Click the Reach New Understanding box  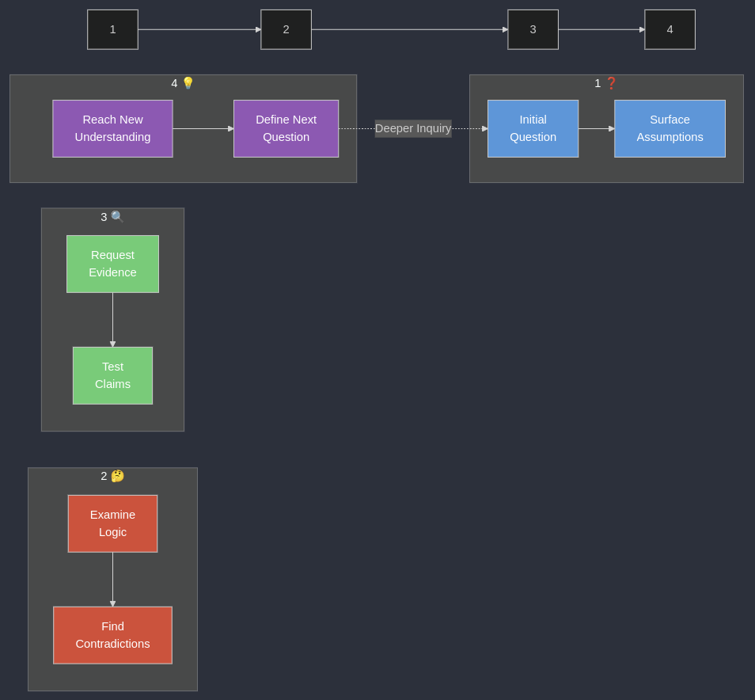click(x=112, y=128)
